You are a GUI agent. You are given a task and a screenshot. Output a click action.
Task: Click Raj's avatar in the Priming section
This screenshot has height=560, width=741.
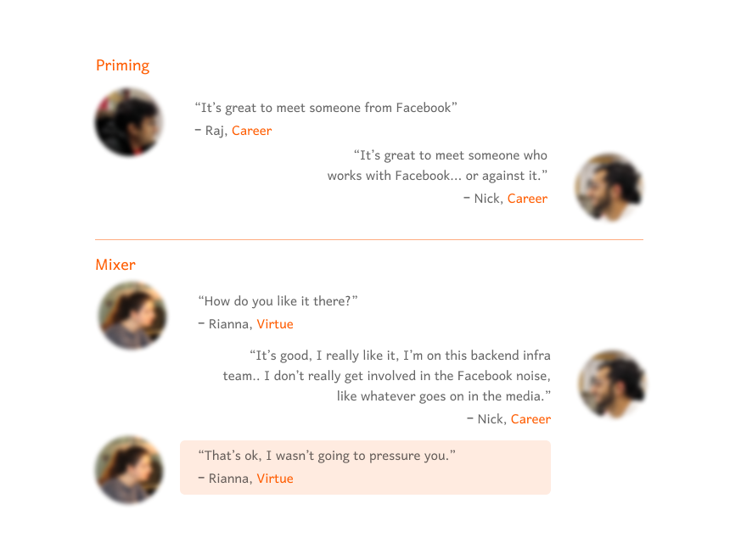click(x=128, y=122)
